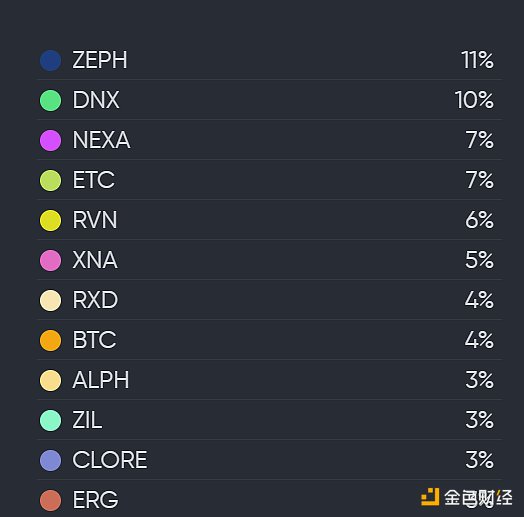Click the mint ZIL color dot
The height and width of the screenshot is (517, 524).
pos(50,420)
